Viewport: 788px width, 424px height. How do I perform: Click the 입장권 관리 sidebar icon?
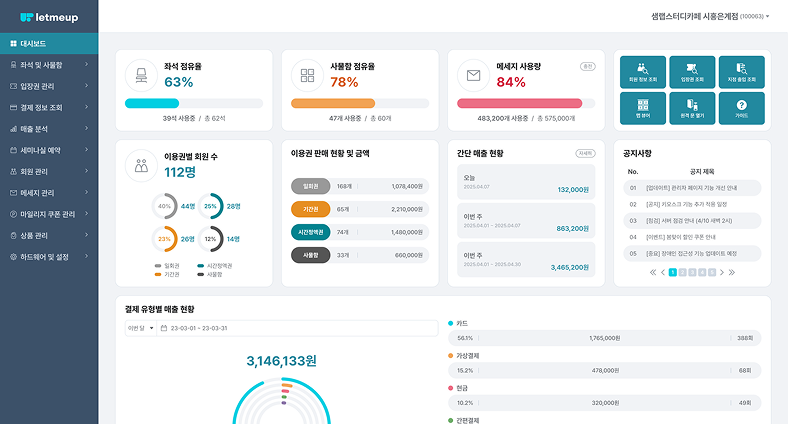14,86
